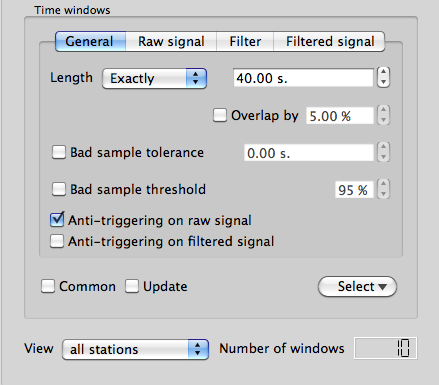
Task: Enable Anti-triggering on filtered signal
Action: [x=57, y=241]
